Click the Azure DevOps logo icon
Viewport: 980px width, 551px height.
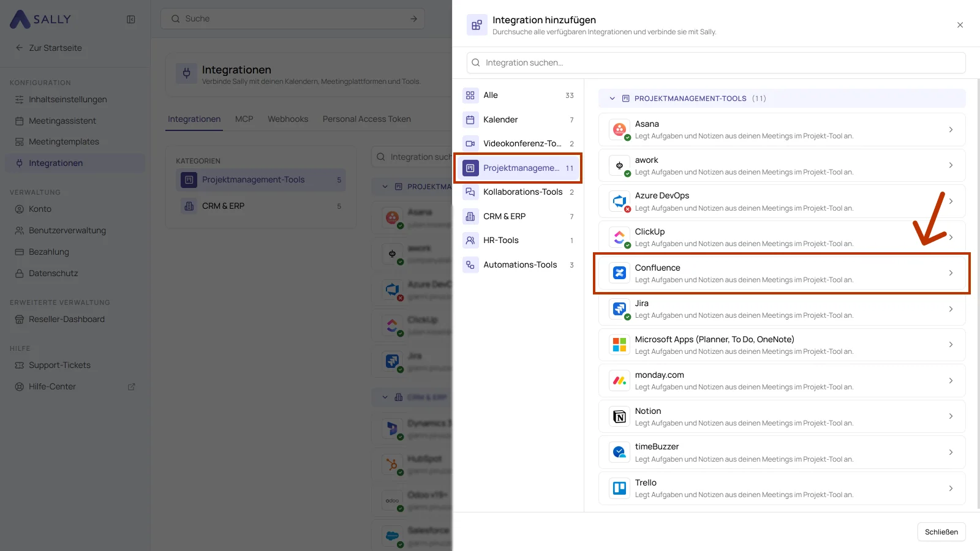point(619,201)
